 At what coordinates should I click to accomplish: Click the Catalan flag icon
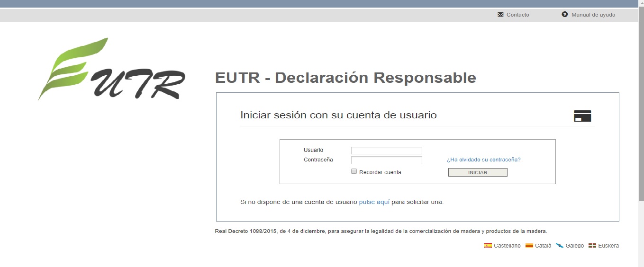pyautogui.click(x=529, y=246)
